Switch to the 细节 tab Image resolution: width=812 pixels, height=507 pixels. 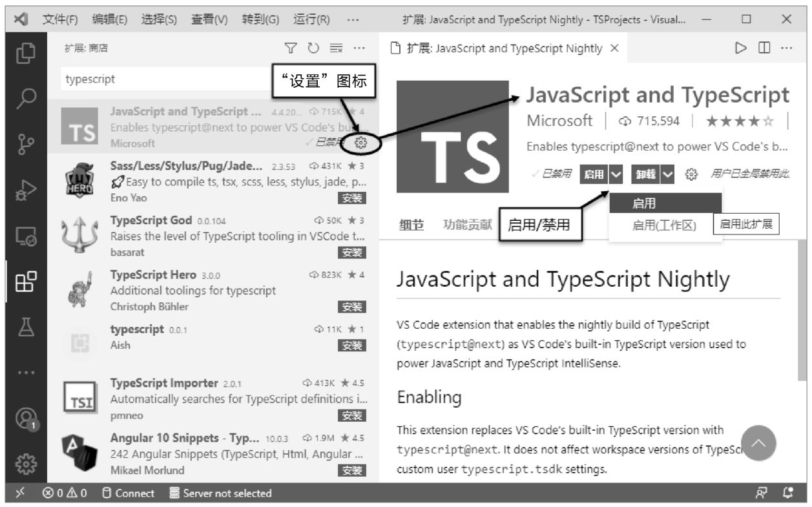tap(411, 225)
